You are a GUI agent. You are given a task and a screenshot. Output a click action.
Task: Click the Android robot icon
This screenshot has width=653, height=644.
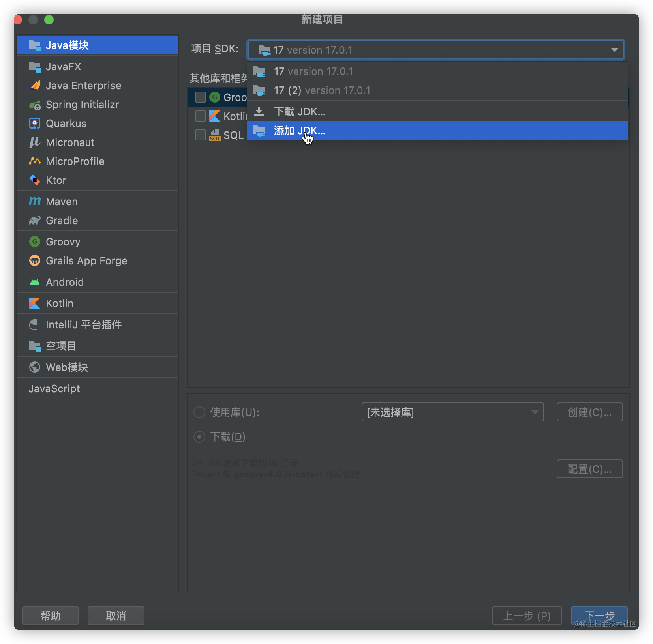pyautogui.click(x=35, y=282)
